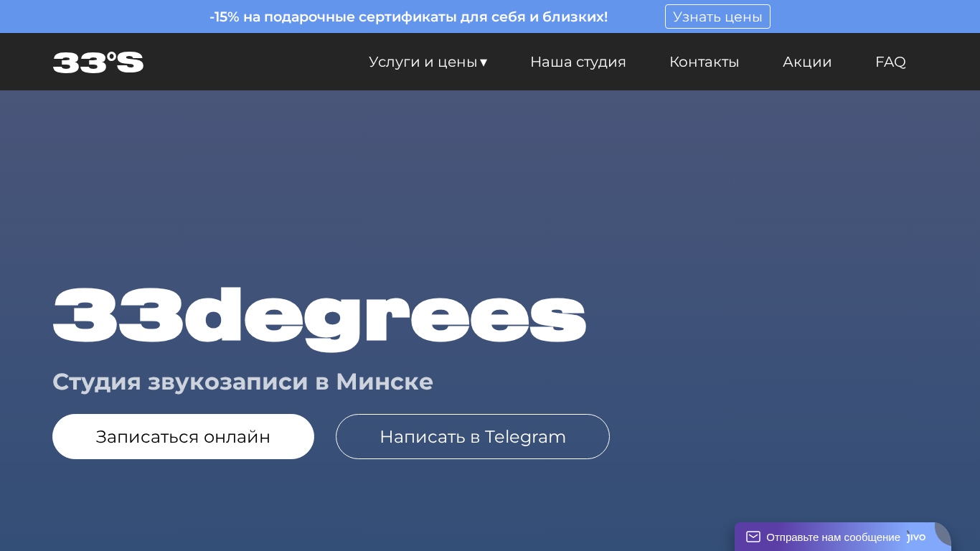Open the Отправьте нам сообщение chat widget

pos(843,537)
